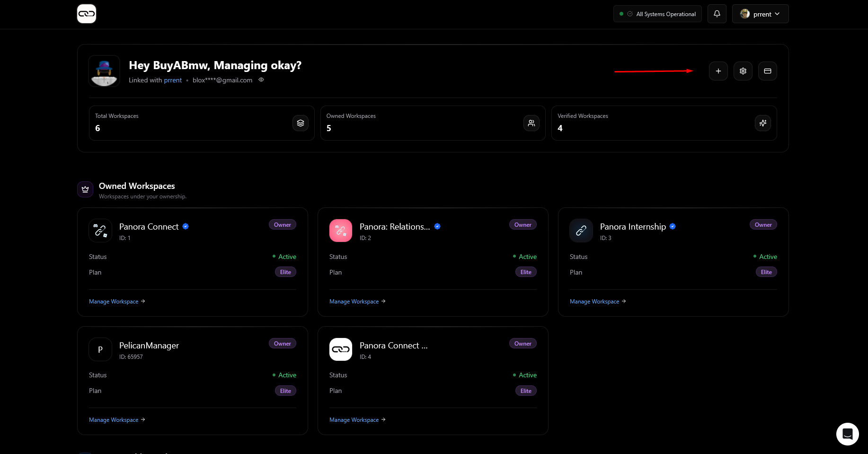Screen dimensions: 868x454
Task: Open the linked prrent profile link
Action: click(x=173, y=80)
